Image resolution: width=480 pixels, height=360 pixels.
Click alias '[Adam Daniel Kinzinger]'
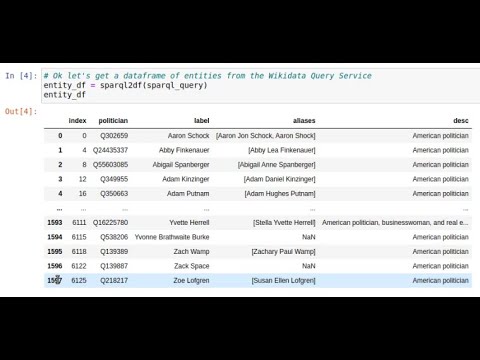(279, 179)
